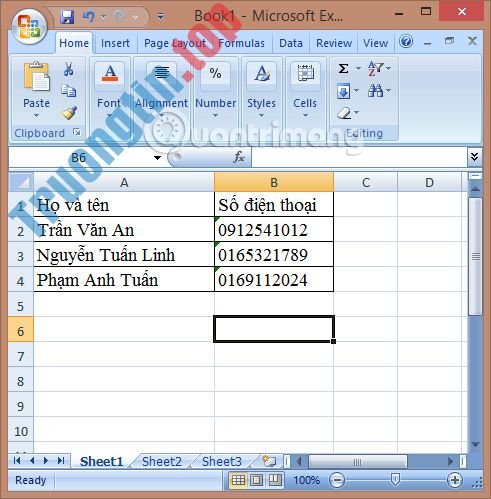Undo last action in Quick Access toolbar
The height and width of the screenshot is (499, 491).
89,16
